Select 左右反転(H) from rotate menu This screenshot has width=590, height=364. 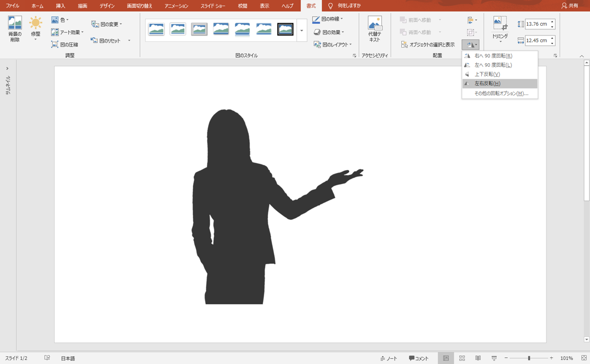tap(487, 83)
